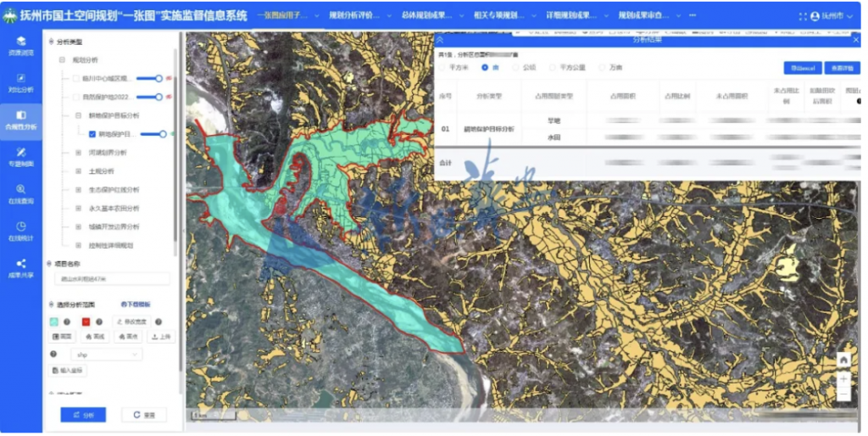Image resolution: width=868 pixels, height=436 pixels.
Task: Click the 导出excel button
Action: tap(802, 67)
